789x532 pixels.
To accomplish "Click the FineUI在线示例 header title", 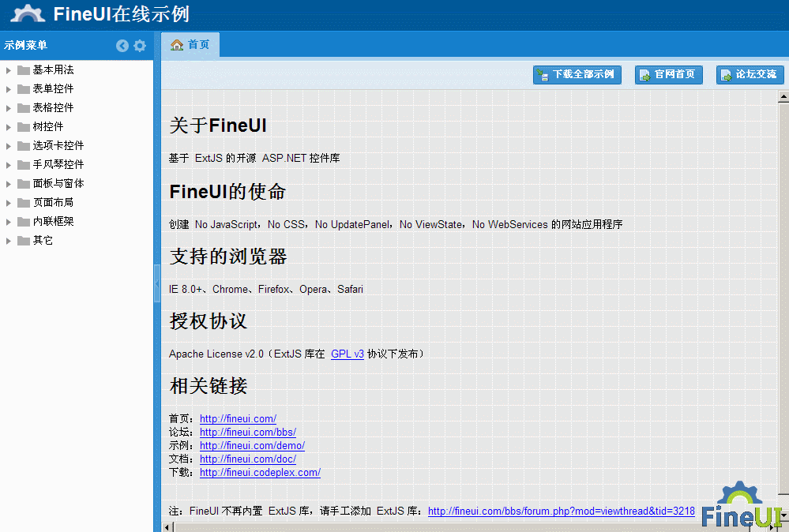I will (x=122, y=14).
